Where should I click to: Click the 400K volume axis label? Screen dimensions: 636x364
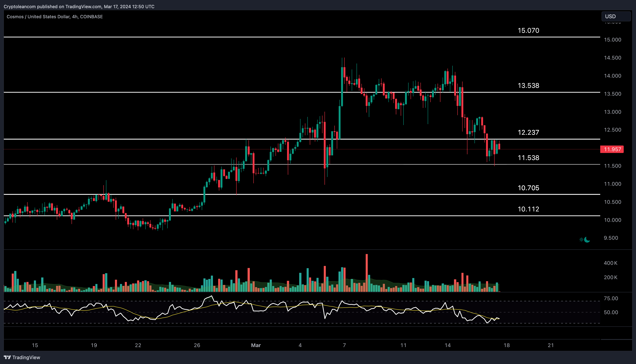click(x=610, y=263)
